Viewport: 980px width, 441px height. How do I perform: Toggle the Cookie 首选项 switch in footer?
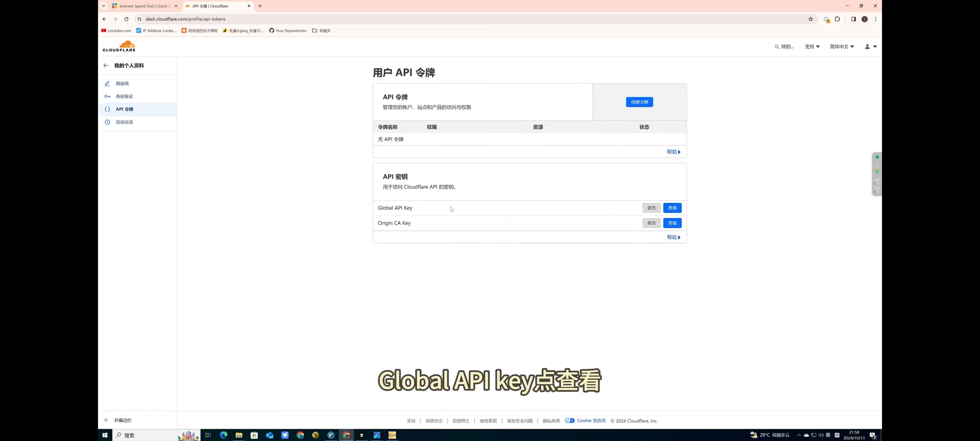pyautogui.click(x=570, y=421)
